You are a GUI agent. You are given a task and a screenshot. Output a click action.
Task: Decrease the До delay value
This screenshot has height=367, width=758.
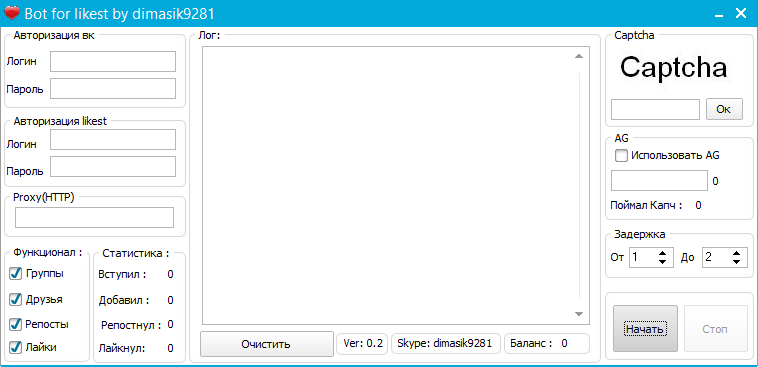click(x=736, y=262)
